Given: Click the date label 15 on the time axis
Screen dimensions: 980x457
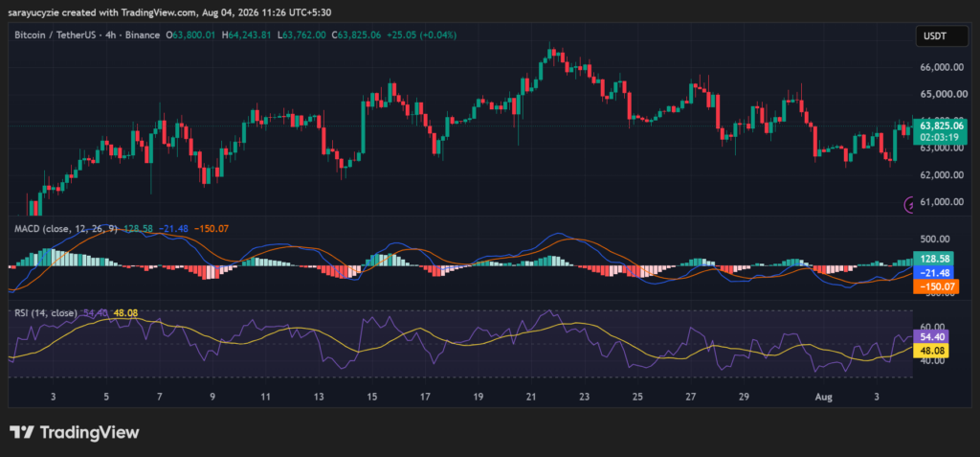Looking at the screenshot, I should (x=372, y=397).
